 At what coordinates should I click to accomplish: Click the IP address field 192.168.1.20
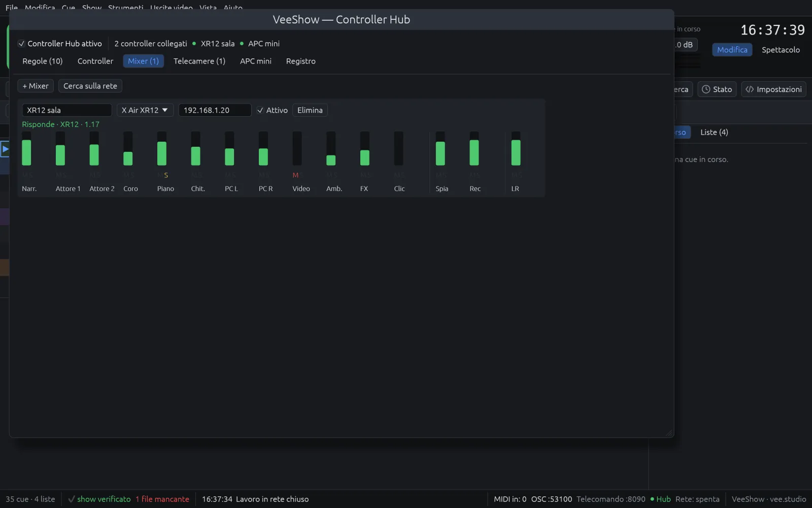215,110
